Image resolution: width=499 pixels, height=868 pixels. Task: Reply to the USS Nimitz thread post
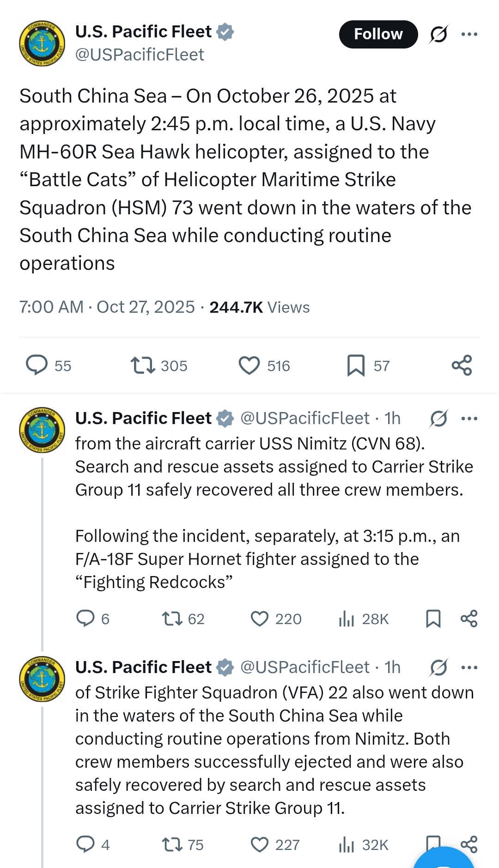point(85,619)
